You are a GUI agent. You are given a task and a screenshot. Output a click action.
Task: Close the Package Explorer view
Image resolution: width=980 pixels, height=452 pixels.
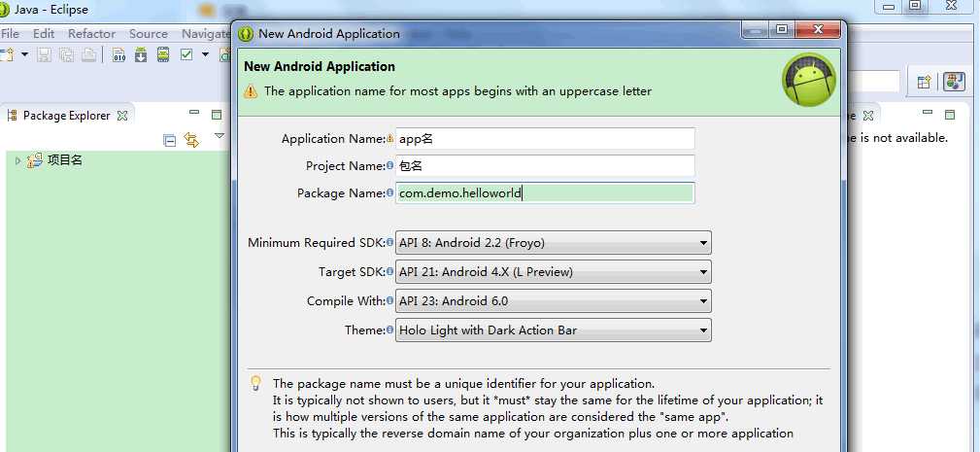122,116
